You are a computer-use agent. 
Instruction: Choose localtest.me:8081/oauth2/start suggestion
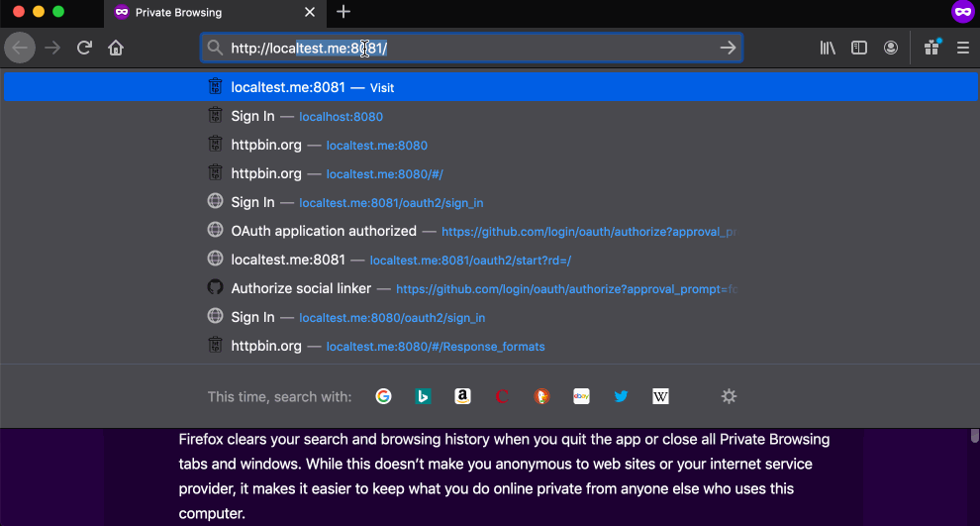point(491,260)
